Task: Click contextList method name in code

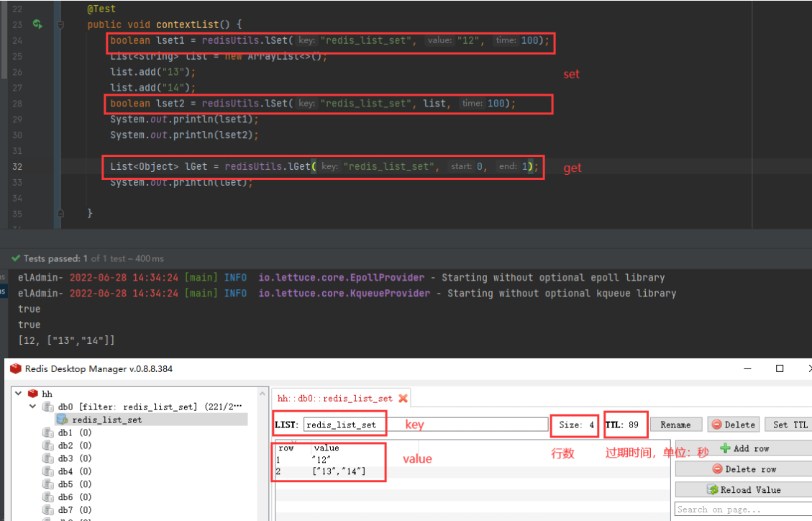Action: click(188, 24)
